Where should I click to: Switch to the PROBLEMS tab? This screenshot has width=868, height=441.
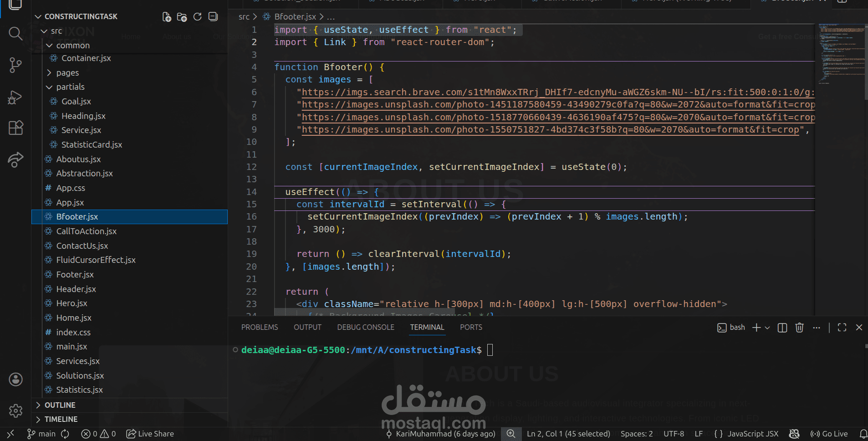pyautogui.click(x=260, y=328)
